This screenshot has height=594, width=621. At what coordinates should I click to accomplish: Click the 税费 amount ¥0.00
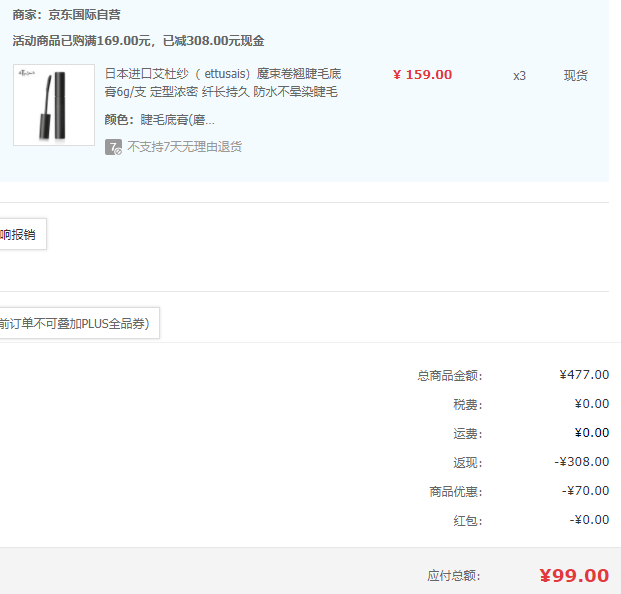point(592,404)
